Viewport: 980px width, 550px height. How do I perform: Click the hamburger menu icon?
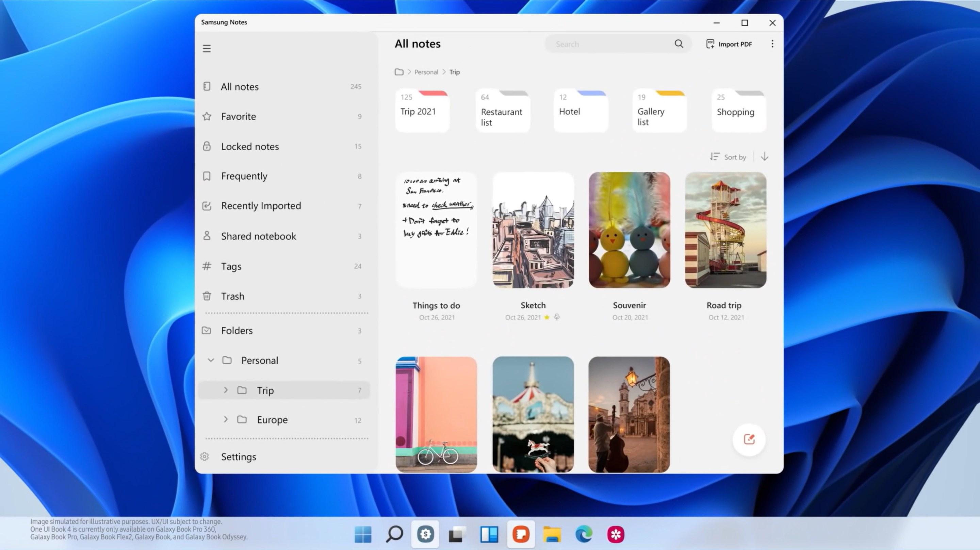[207, 48]
